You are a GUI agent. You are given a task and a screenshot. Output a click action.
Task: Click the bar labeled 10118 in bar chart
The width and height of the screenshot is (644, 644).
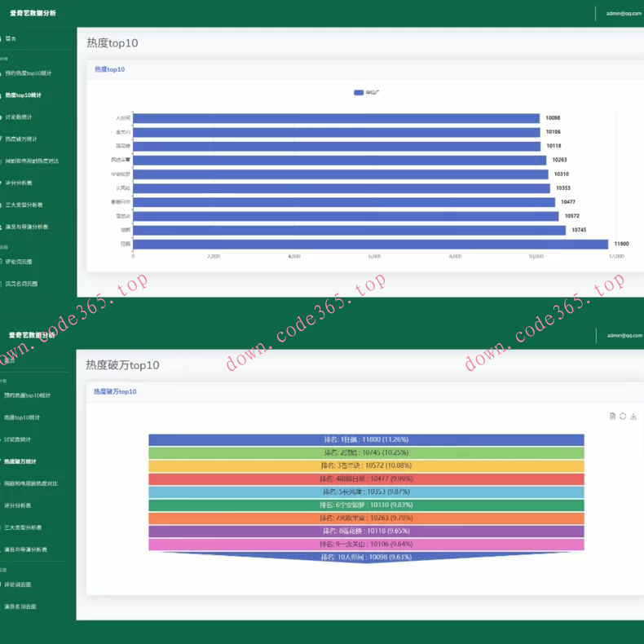tap(337, 146)
